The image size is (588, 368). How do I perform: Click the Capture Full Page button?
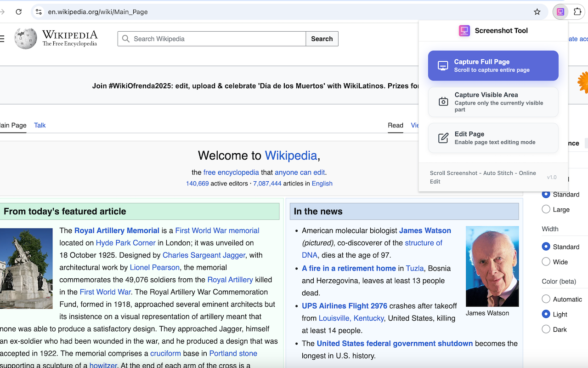pos(493,66)
